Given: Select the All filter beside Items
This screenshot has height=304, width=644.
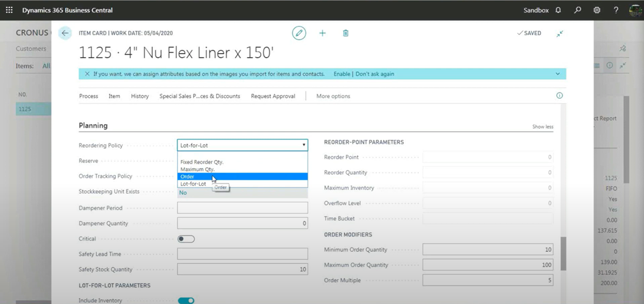Looking at the screenshot, I should [x=46, y=66].
